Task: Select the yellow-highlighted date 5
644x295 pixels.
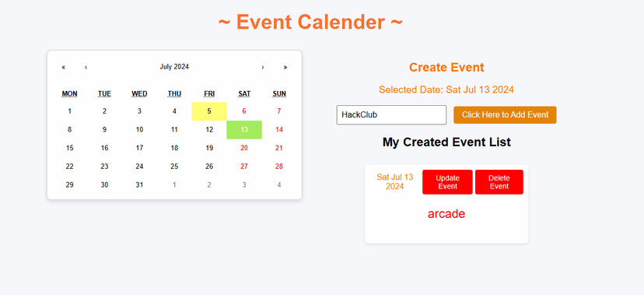Action: [x=209, y=111]
